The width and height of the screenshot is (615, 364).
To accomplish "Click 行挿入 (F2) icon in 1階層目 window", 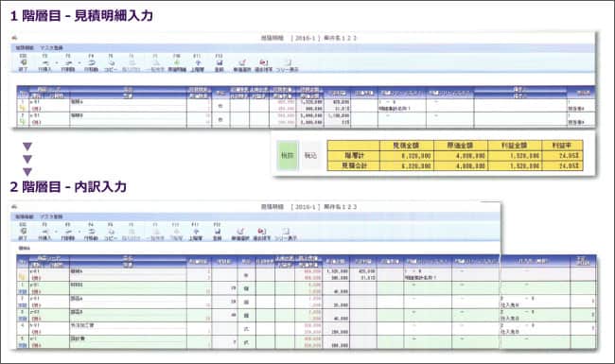I will click(45, 62).
